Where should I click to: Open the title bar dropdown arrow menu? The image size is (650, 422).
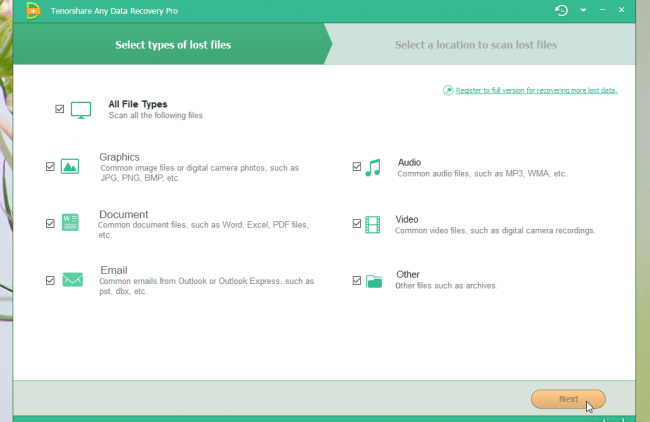click(583, 10)
